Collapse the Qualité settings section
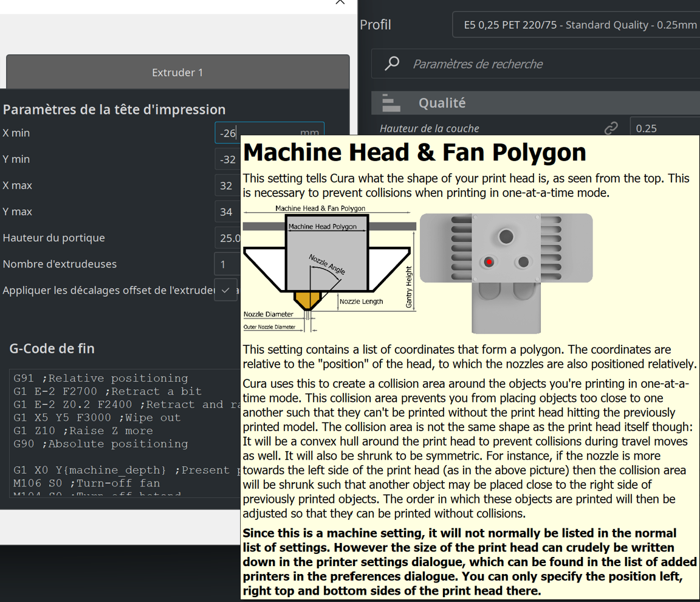 [536, 103]
